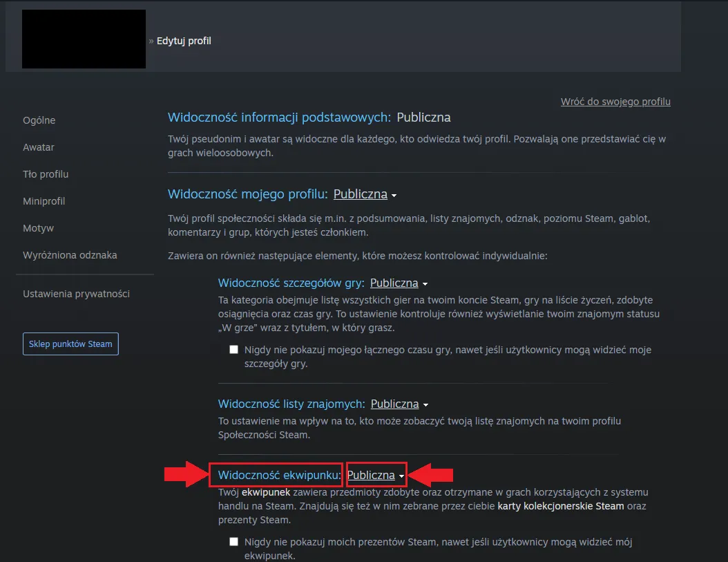Enable hiding your total playtime checkbox

click(x=233, y=349)
